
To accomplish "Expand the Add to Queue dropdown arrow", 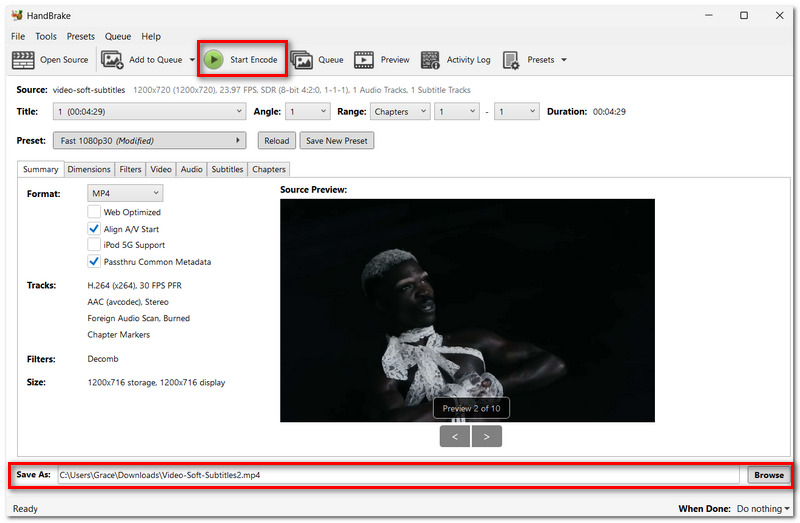I will 192,60.
